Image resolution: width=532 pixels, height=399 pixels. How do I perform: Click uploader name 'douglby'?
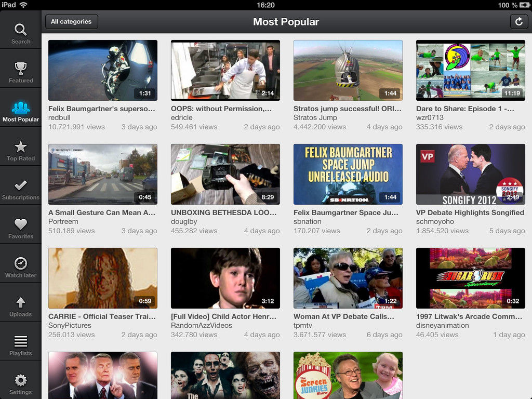click(184, 221)
